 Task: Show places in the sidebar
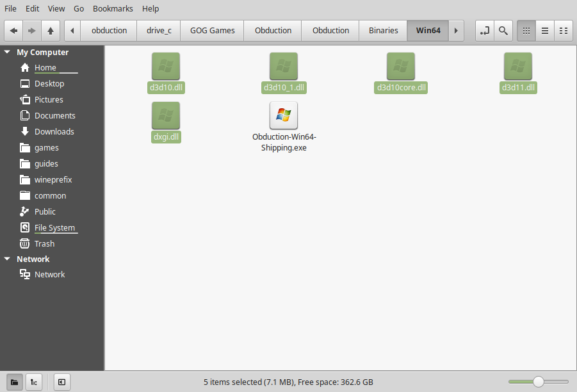point(14,382)
